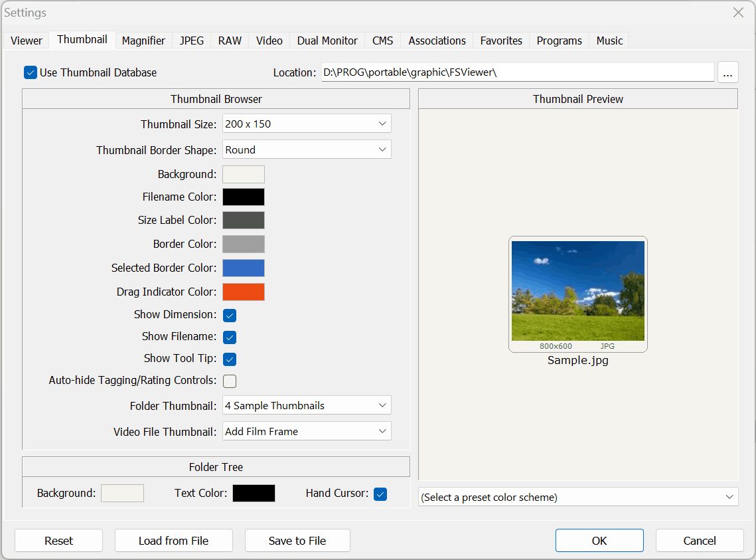Open the Dual Monitor tab
Screen dimensions: 756x560
[327, 41]
